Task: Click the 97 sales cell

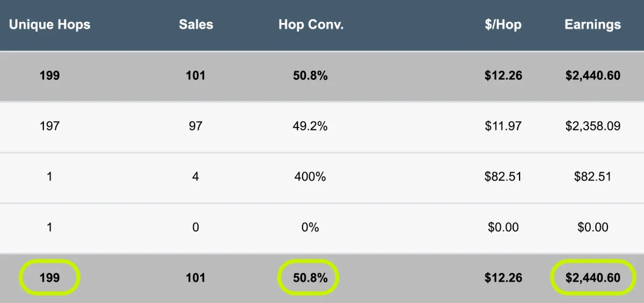Action: pos(195,127)
